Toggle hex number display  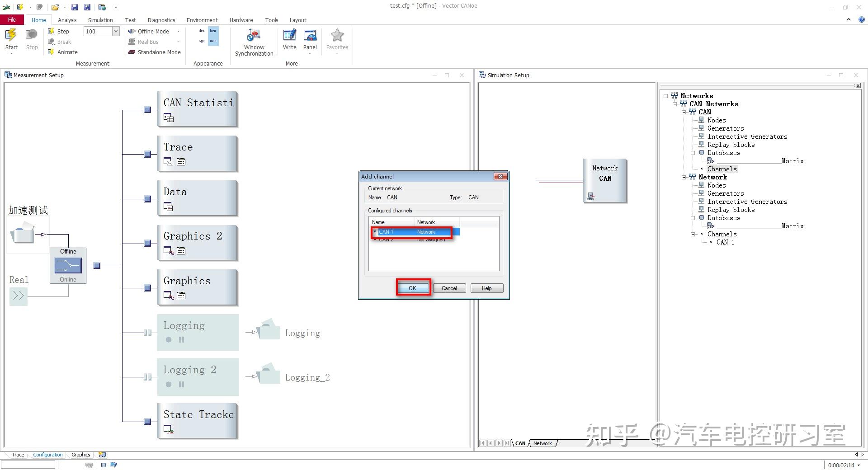point(213,31)
